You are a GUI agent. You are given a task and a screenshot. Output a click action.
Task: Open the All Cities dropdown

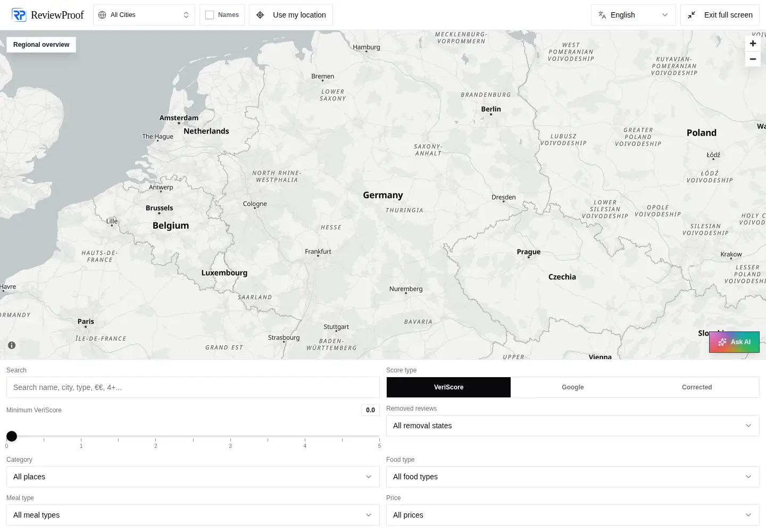144,15
